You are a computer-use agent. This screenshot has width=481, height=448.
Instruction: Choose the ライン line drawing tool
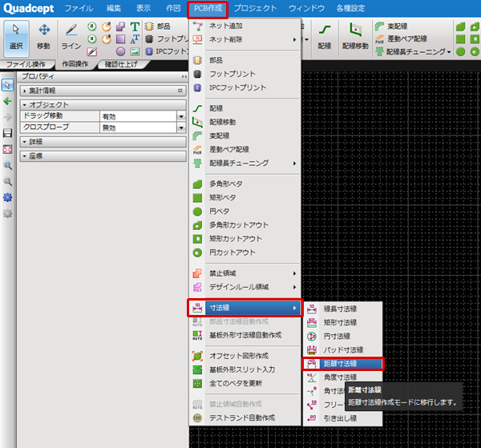(x=71, y=38)
